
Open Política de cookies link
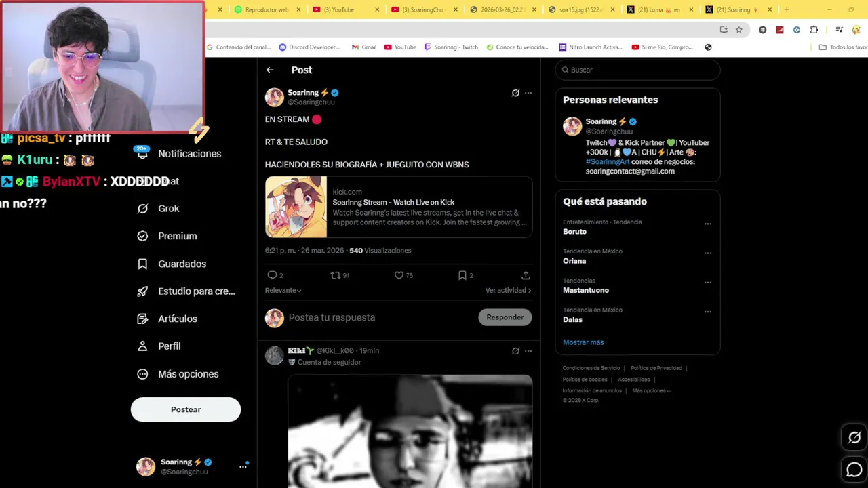coord(585,380)
